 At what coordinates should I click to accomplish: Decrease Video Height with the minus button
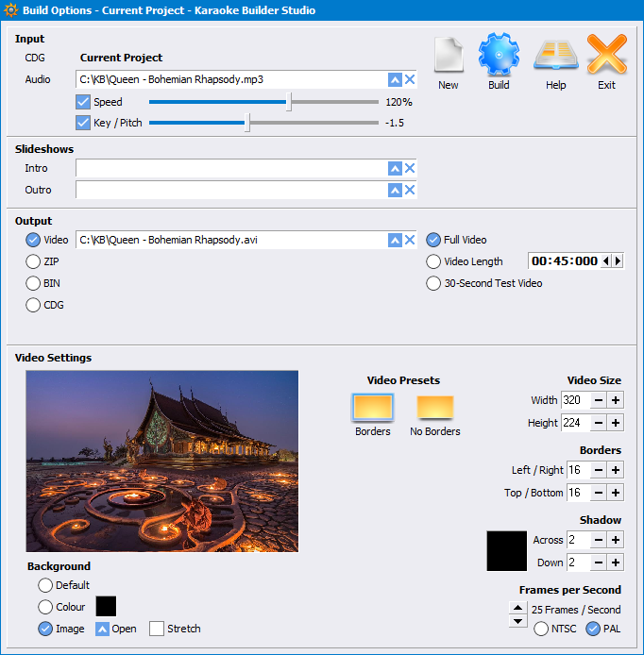599,423
